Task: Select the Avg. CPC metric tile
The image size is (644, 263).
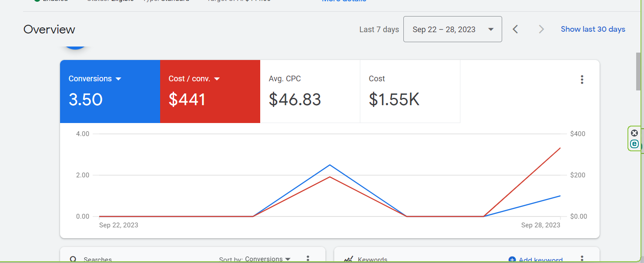Action: (x=310, y=91)
